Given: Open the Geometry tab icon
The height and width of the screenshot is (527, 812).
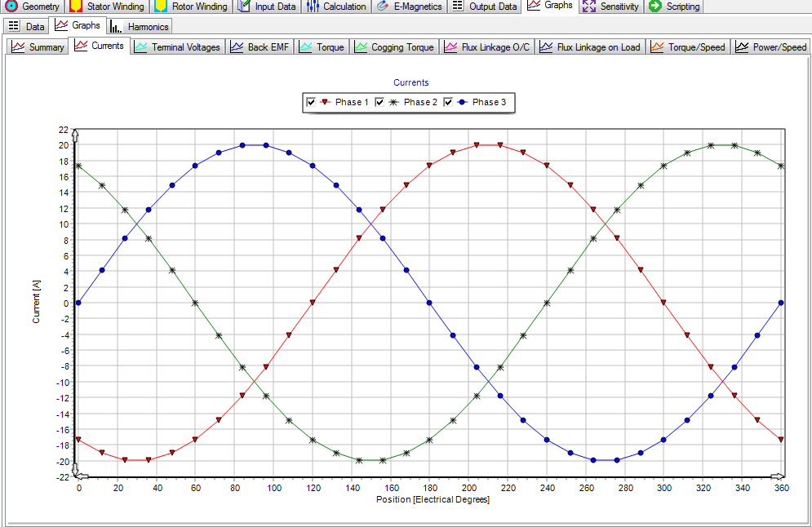Looking at the screenshot, I should tap(11, 7).
